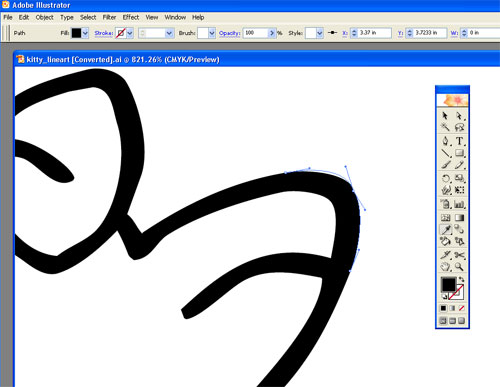Open the Edit menu
This screenshot has height=387, width=500.
[x=24, y=17]
